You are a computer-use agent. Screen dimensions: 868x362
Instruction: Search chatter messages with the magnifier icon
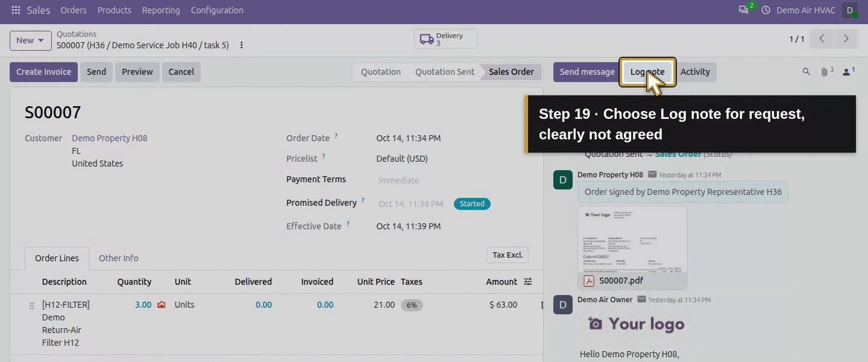click(x=807, y=72)
